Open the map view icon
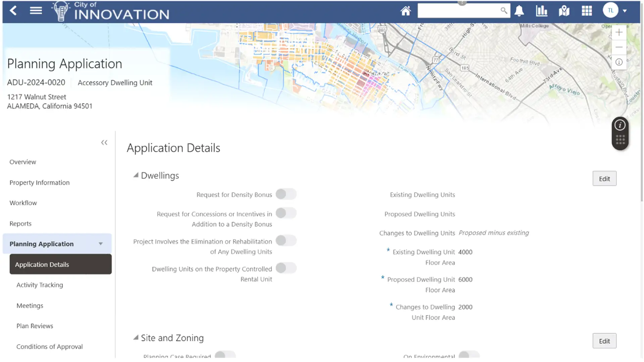644x362 pixels. pyautogui.click(x=564, y=11)
